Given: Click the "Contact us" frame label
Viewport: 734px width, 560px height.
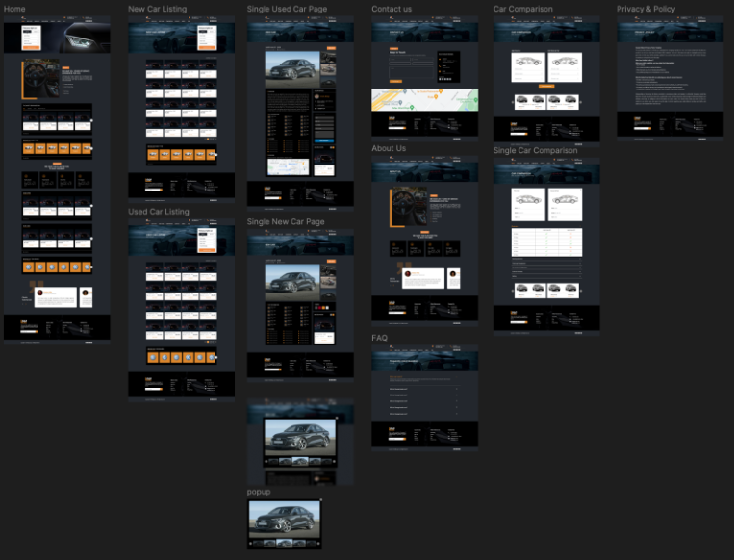Looking at the screenshot, I should click(392, 9).
